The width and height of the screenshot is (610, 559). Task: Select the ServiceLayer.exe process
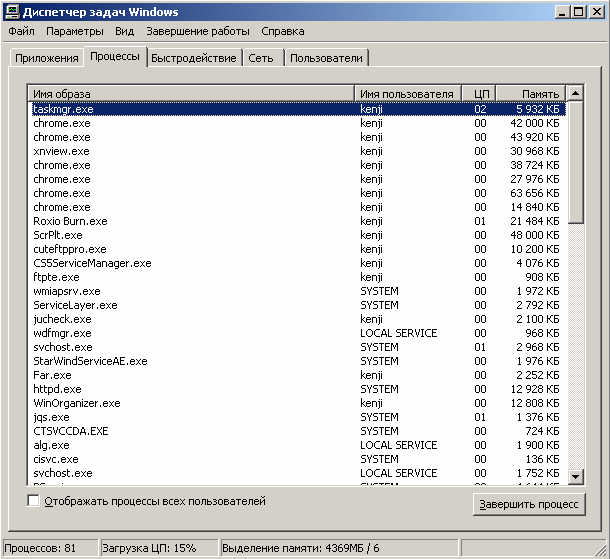[298, 305]
